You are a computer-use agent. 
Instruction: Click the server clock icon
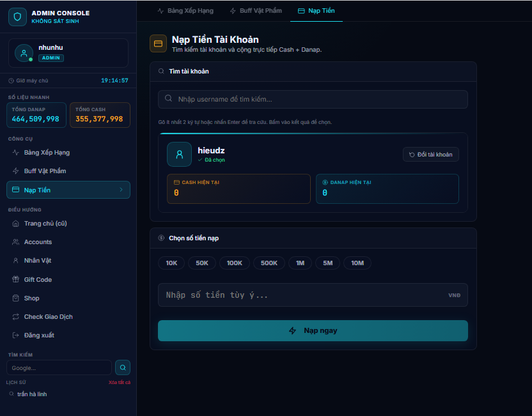click(x=11, y=81)
